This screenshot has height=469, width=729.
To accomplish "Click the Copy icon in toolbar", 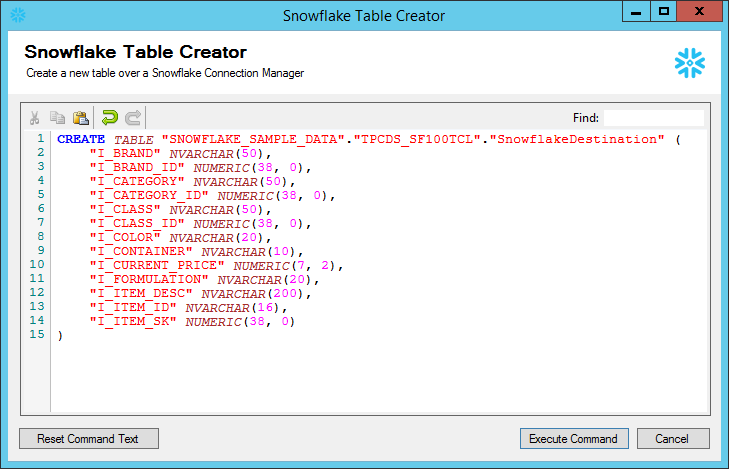I will point(57,118).
